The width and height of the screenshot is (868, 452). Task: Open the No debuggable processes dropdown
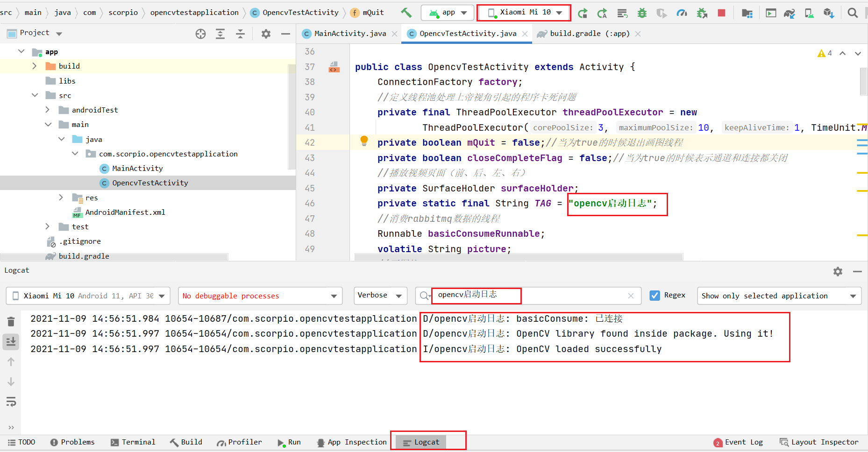click(260, 296)
